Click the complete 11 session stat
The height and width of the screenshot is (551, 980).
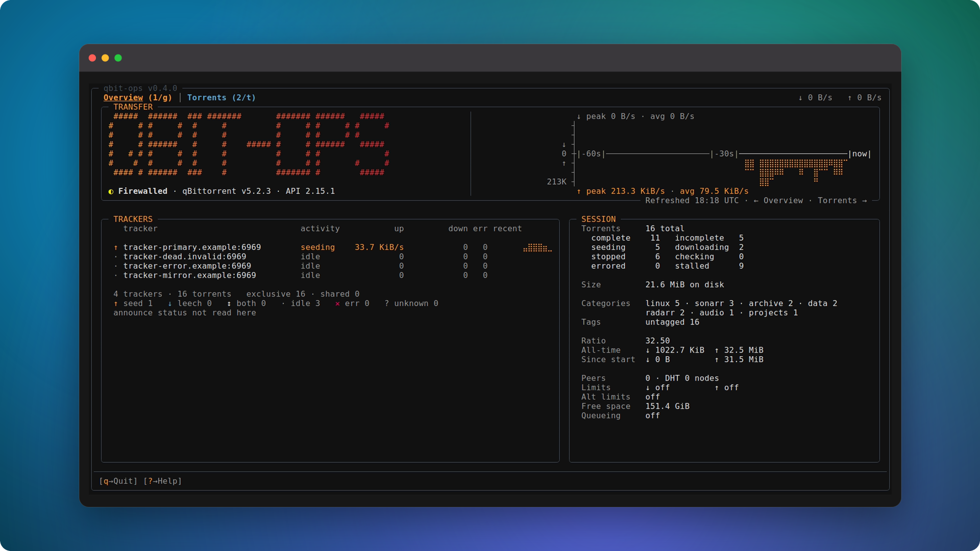626,238
